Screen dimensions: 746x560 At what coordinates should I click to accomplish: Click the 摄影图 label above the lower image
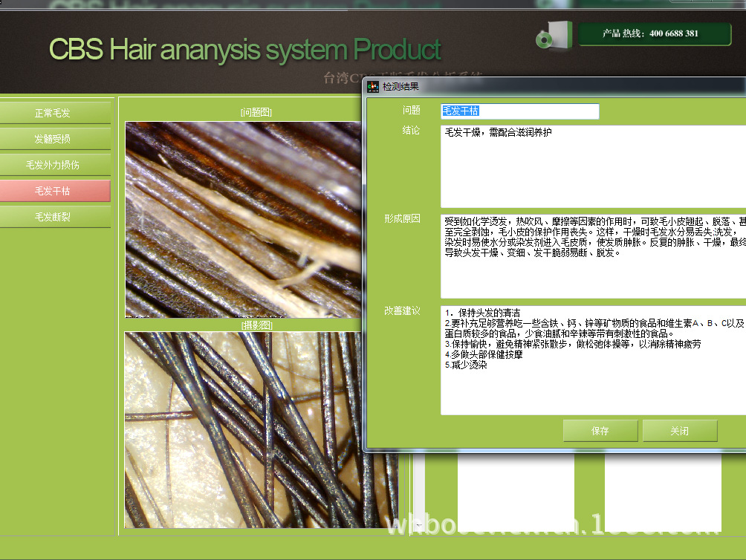coord(257,325)
